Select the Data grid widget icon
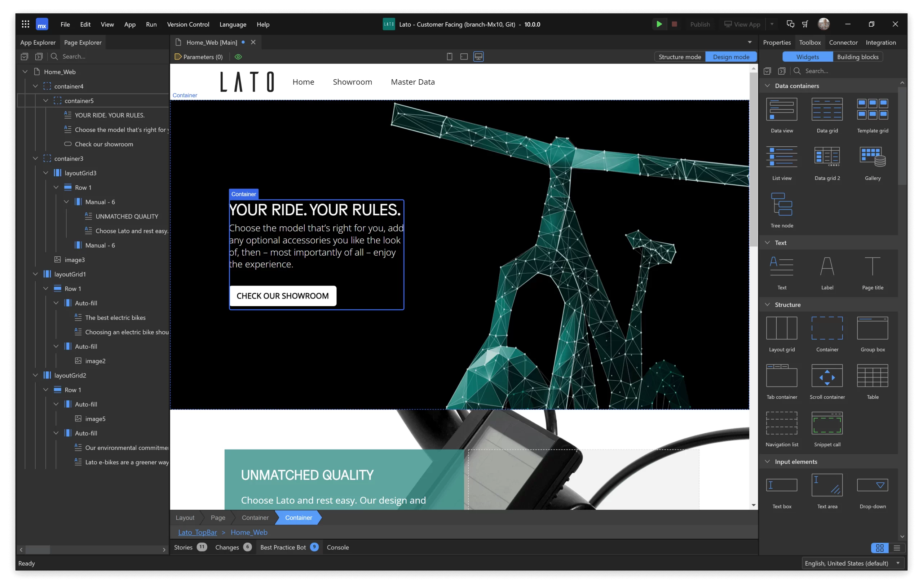This screenshot has height=588, width=923. tap(827, 110)
